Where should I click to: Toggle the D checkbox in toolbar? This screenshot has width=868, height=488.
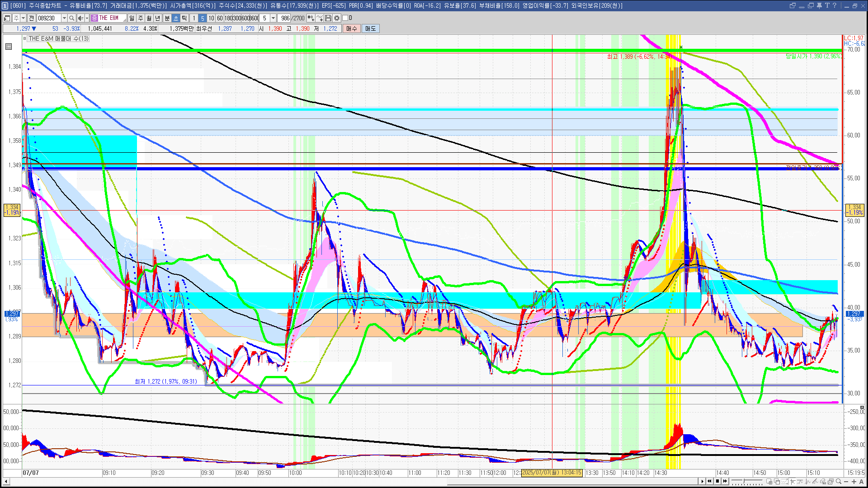click(345, 18)
